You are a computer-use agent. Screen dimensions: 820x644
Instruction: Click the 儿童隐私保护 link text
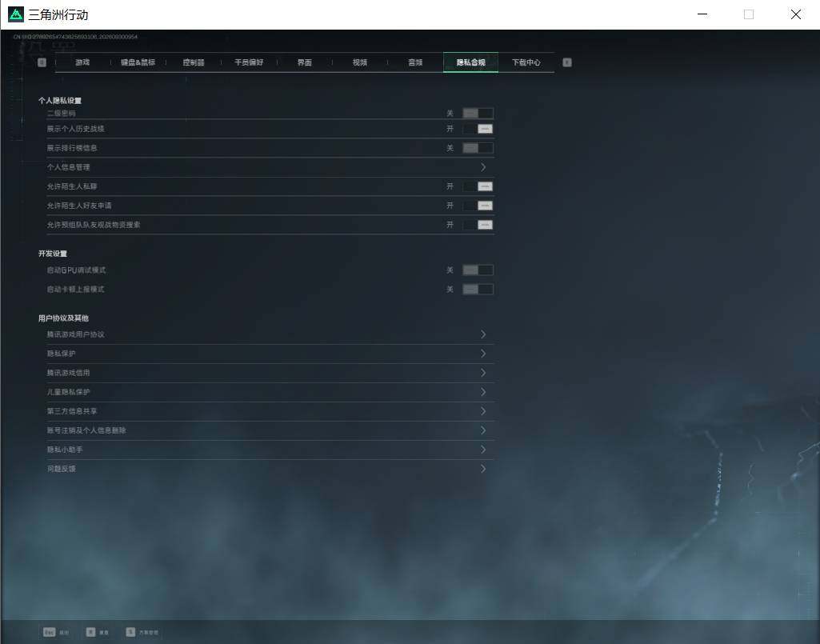(69, 392)
